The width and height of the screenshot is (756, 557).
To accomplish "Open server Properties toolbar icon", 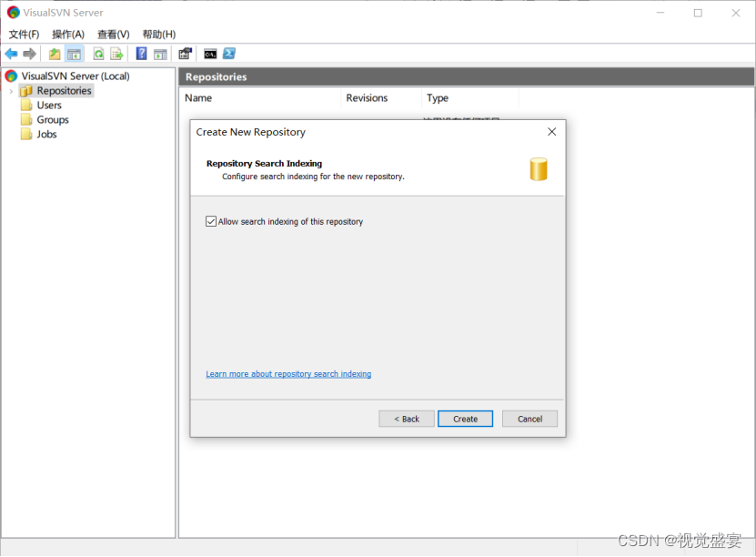I will (x=186, y=54).
